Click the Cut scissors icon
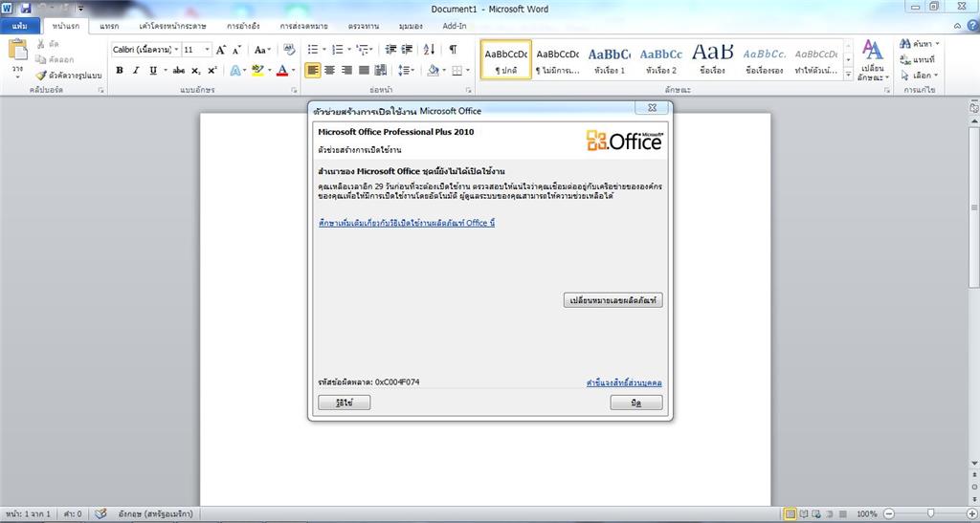Screen dimensions: 980x523 coord(40,44)
